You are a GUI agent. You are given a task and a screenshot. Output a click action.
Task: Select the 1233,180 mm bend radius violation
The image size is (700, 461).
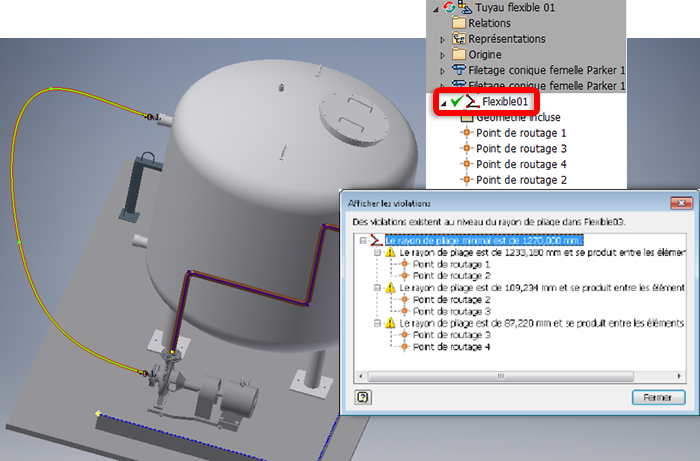point(542,253)
